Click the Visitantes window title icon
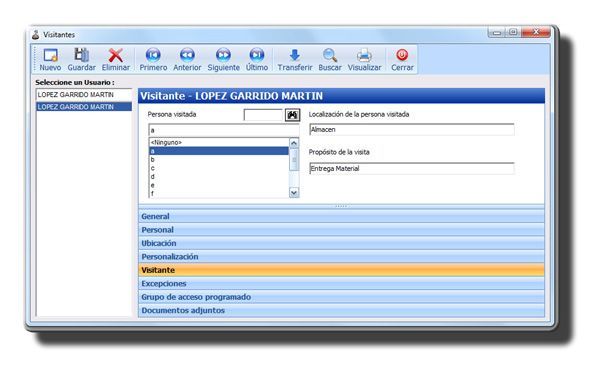600x376 pixels. pyautogui.click(x=36, y=35)
